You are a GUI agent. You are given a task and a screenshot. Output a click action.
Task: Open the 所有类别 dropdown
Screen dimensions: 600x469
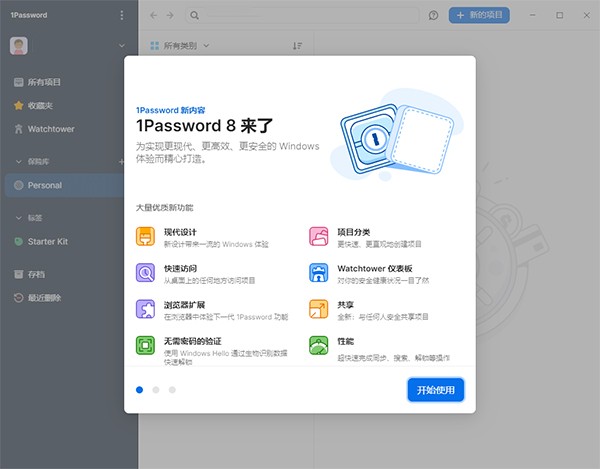180,46
